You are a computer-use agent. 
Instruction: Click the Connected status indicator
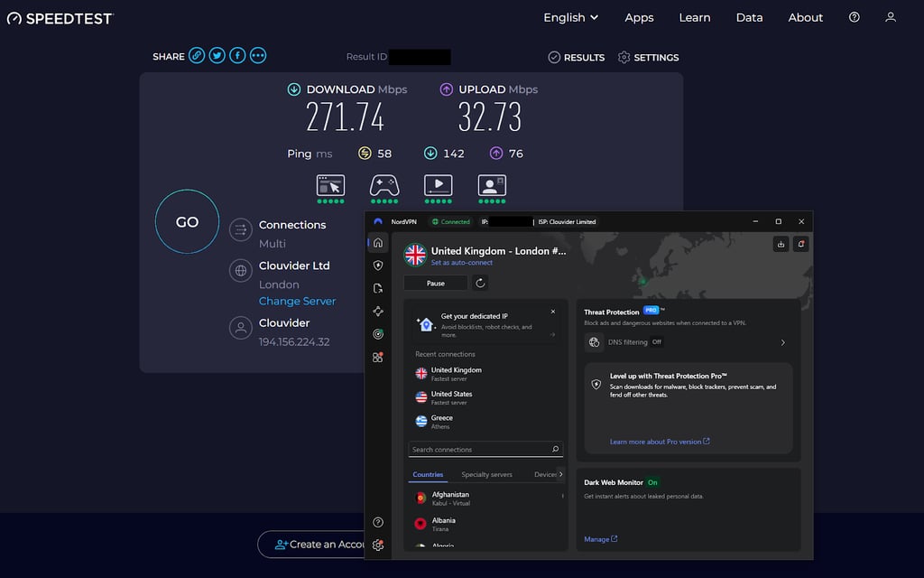tap(451, 222)
